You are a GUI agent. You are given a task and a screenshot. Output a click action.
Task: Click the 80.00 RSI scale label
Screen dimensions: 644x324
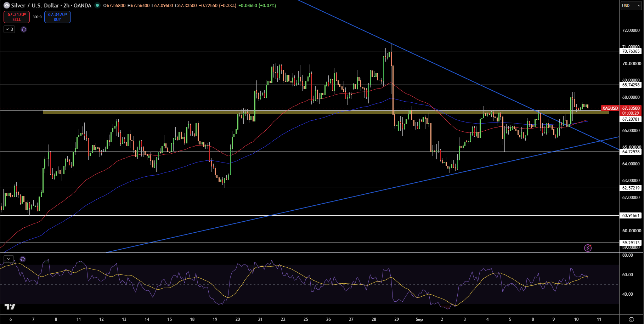point(628,255)
